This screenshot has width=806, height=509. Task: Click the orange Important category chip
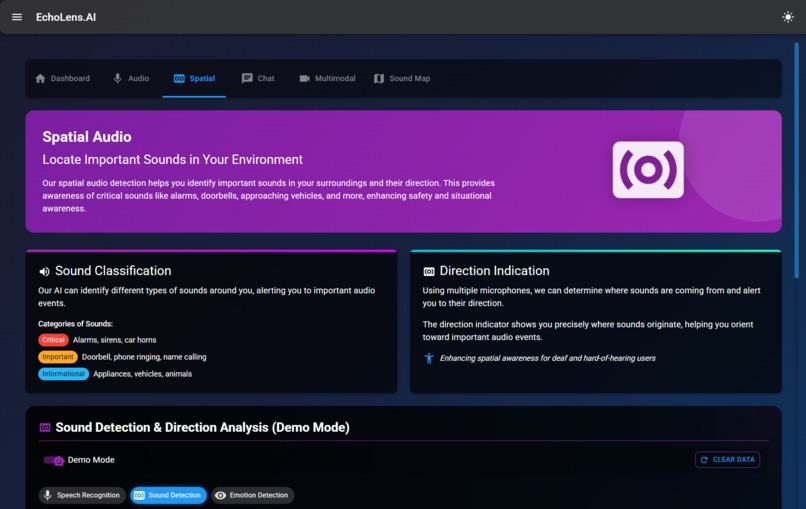click(58, 357)
